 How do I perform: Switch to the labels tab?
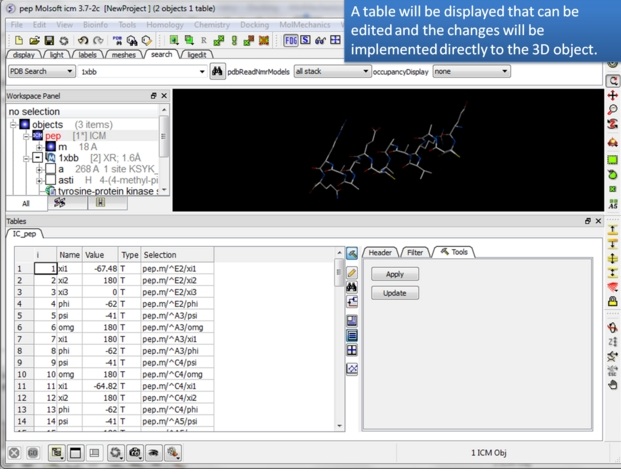coord(87,55)
